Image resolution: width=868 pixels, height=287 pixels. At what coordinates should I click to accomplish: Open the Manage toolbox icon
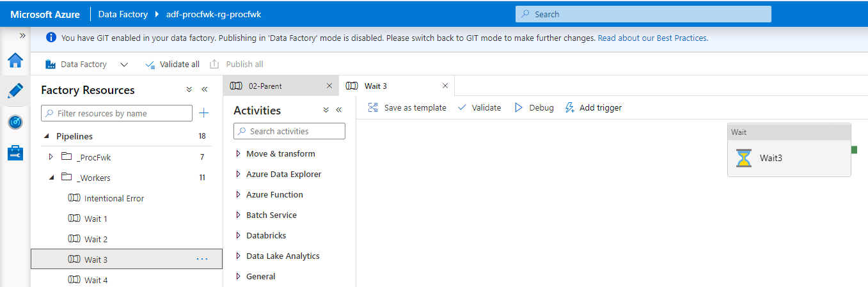[x=15, y=153]
